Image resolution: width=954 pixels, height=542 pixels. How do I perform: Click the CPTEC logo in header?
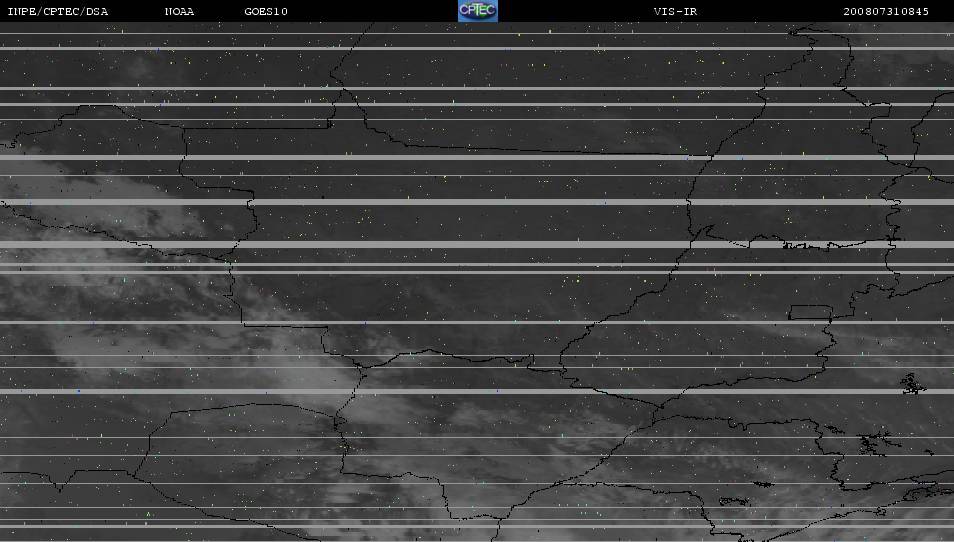click(478, 11)
